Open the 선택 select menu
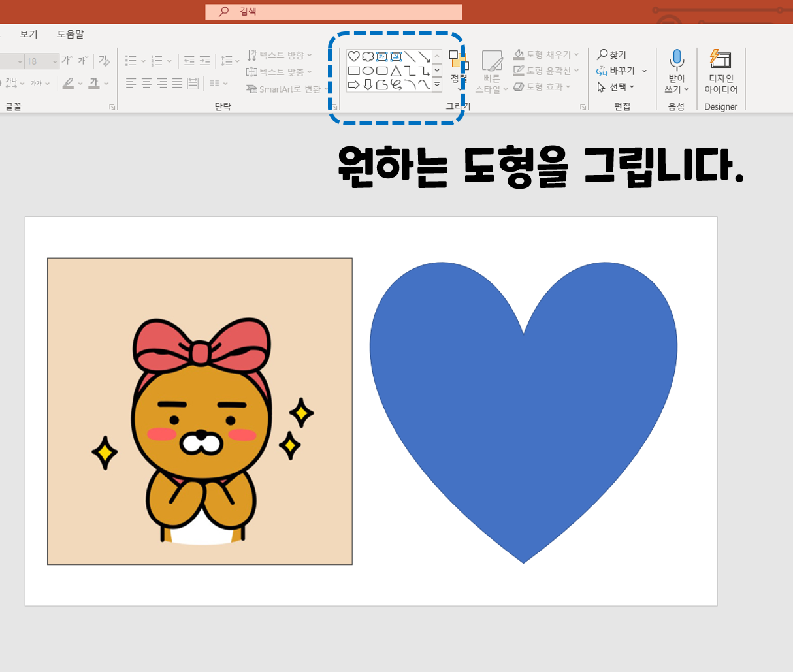Screen dimensions: 793x672 pyautogui.click(x=616, y=86)
